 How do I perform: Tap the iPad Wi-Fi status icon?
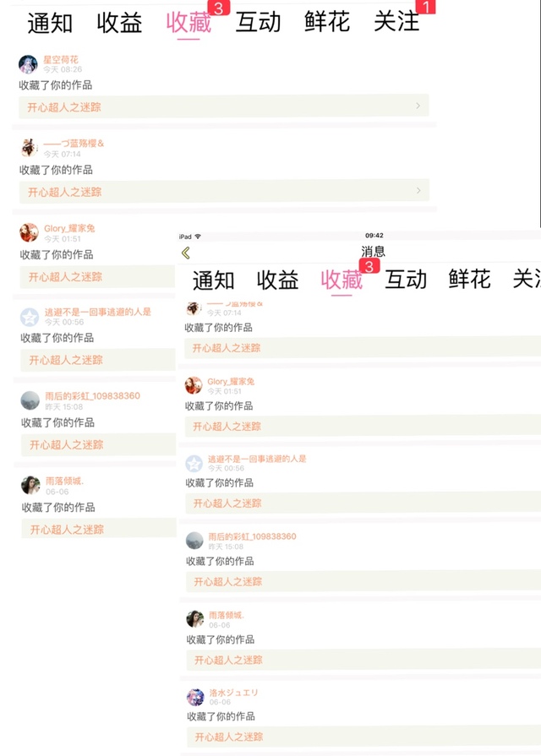click(198, 237)
